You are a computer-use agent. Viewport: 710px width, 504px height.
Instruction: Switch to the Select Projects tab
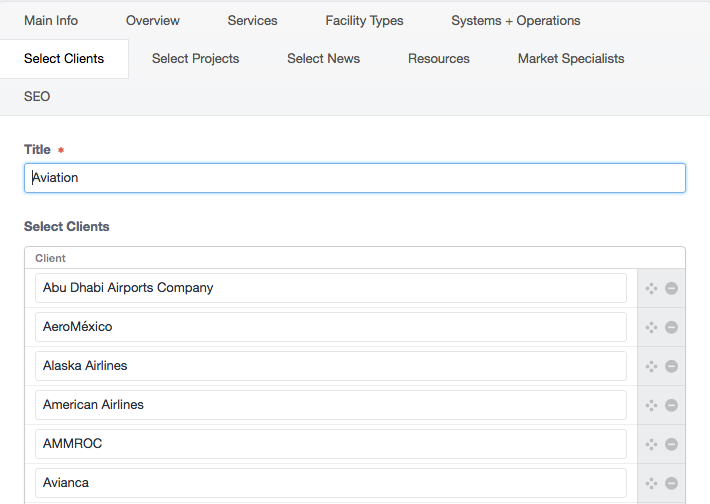196,59
